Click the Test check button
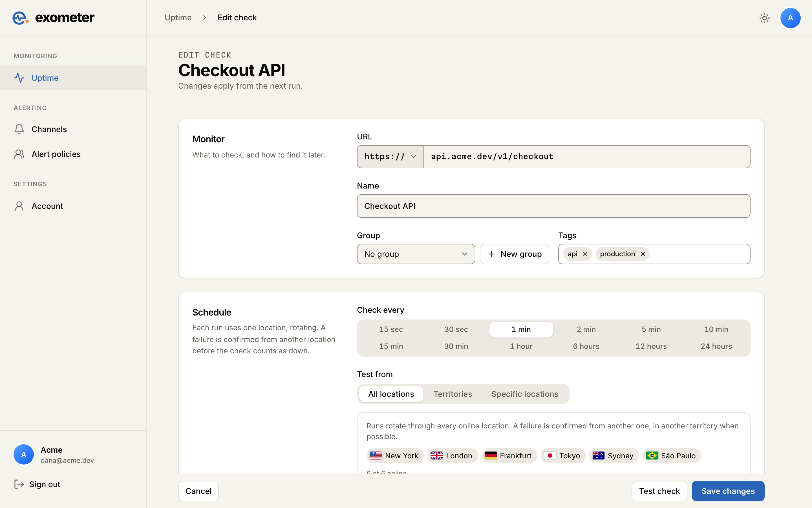Viewport: 812px width, 508px height. pos(659,491)
